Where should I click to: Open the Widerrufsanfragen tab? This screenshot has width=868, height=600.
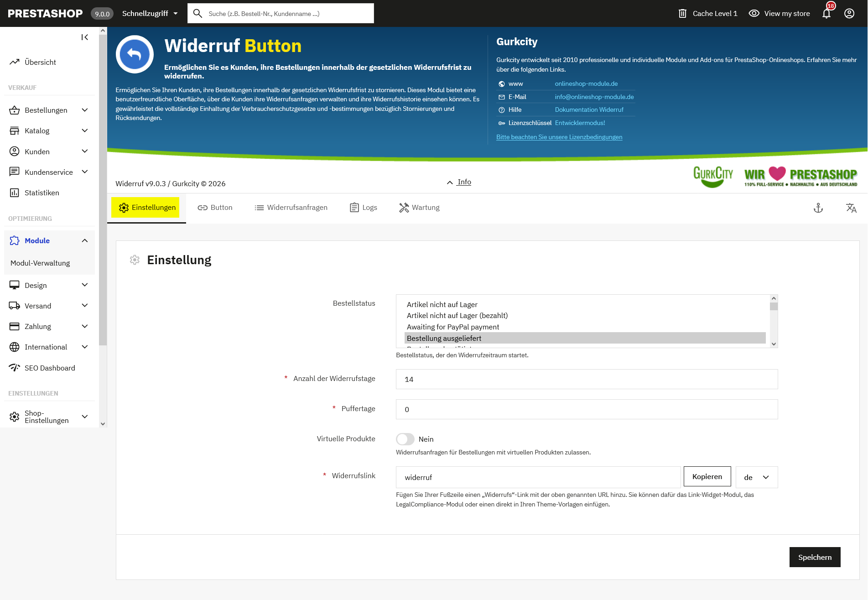coord(291,208)
